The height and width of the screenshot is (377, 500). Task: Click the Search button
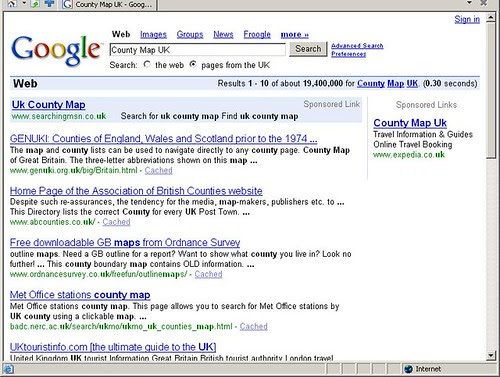click(x=308, y=49)
